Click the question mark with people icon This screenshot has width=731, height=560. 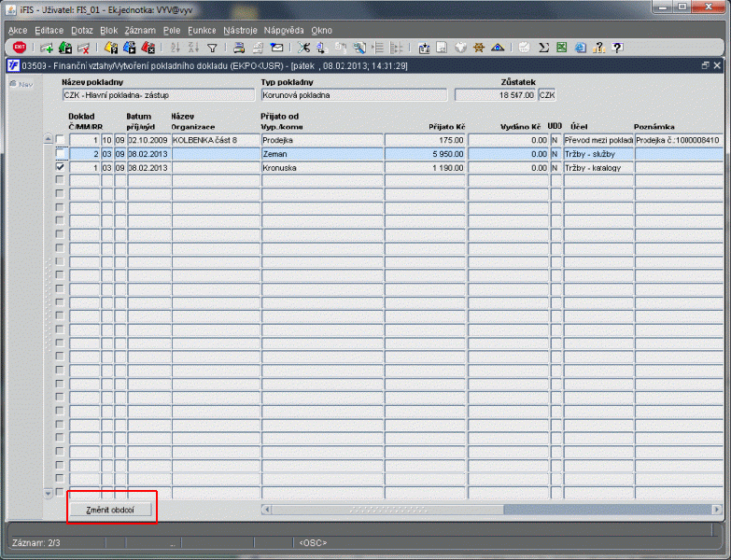tap(599, 48)
